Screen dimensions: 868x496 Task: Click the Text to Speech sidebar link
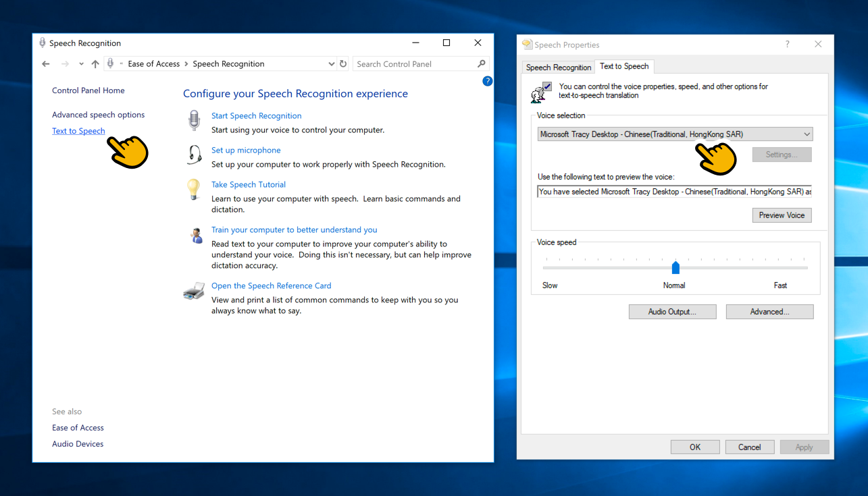click(78, 131)
